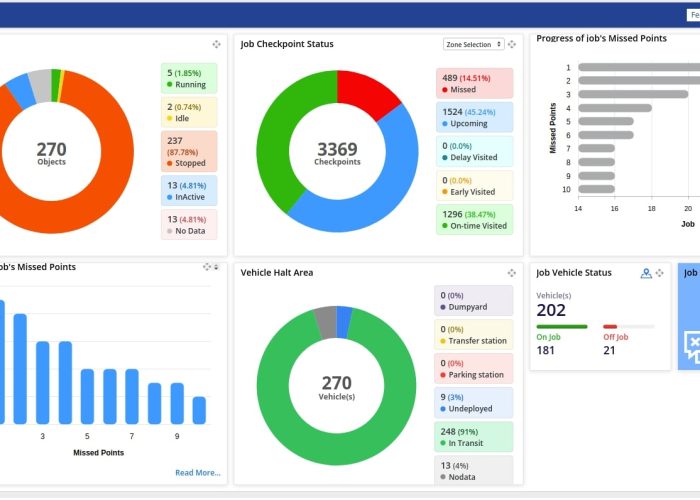Click the Undeployed vehicles legend card
The image size is (700, 500).
474,402
